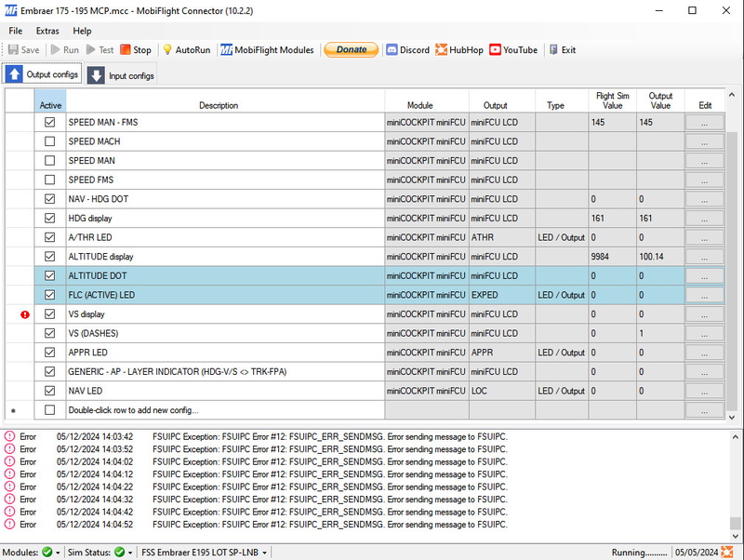Uncheck the NAV LED active checkbox

point(50,391)
